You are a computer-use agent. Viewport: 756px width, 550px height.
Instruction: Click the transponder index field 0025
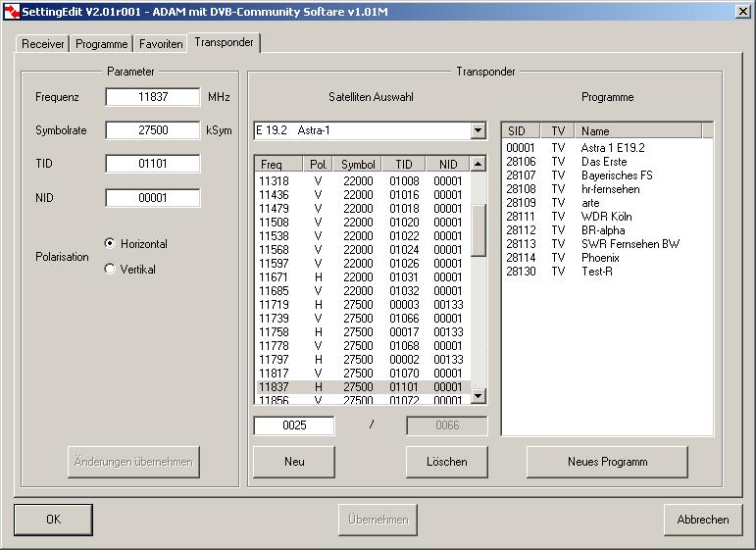coord(294,425)
